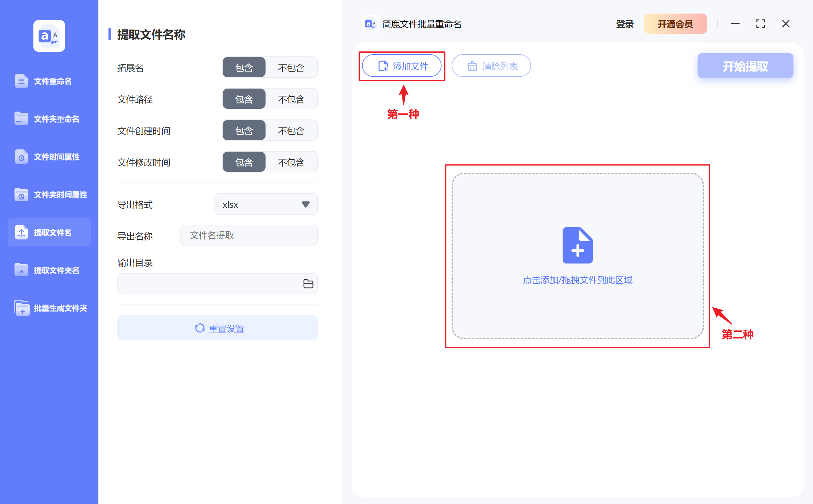813x504 pixels.
Task: Click the folder browse icon in output directory
Action: (x=308, y=284)
